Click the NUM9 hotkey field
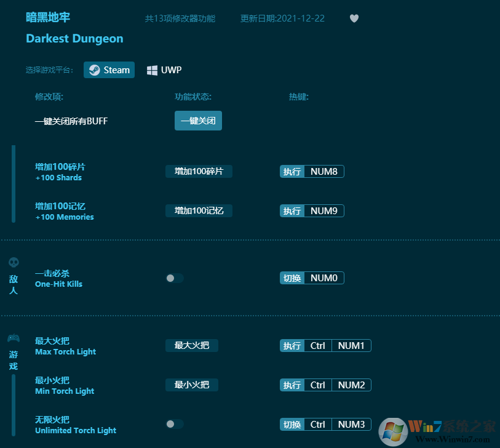This screenshot has width=500, height=448. [x=324, y=210]
